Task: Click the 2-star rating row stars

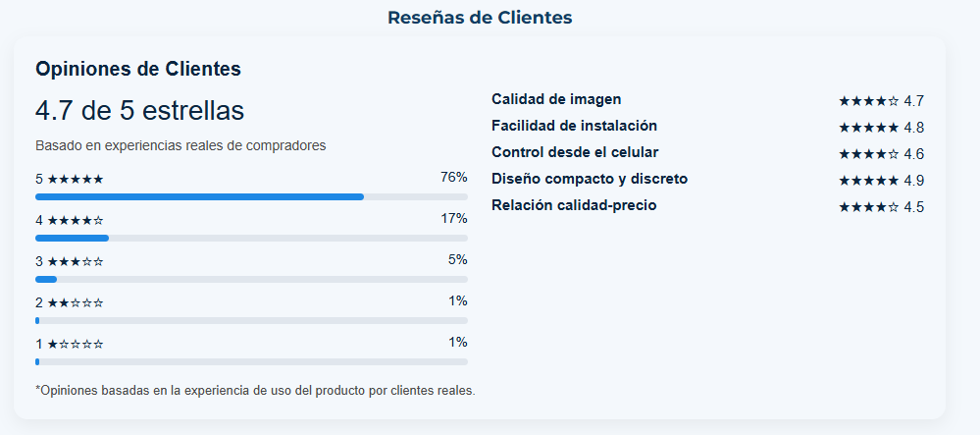Action: click(x=75, y=303)
